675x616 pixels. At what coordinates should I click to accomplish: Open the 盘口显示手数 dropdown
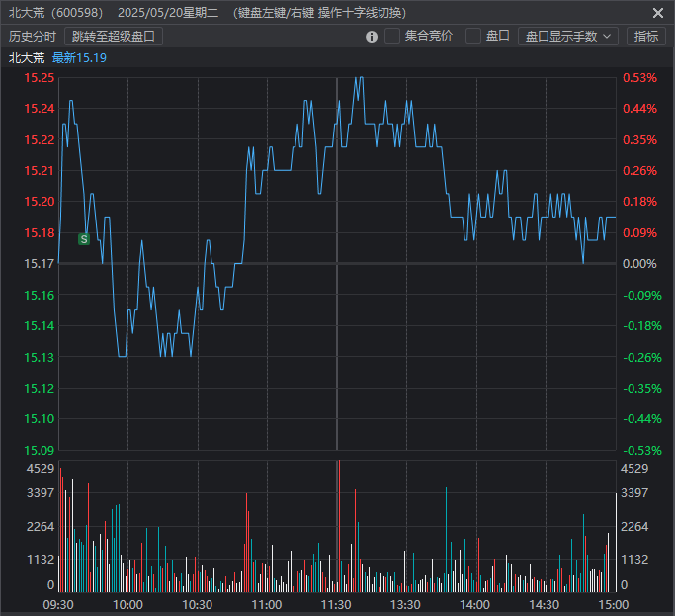pos(567,36)
